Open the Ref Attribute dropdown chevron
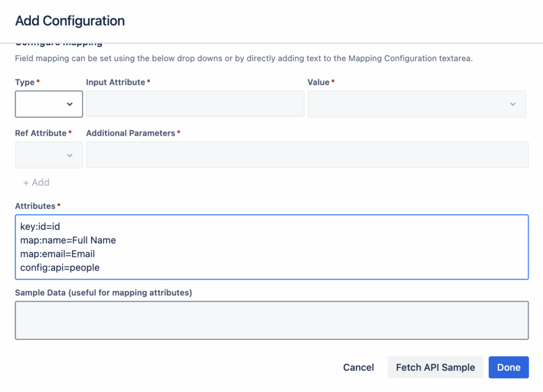 [x=69, y=155]
